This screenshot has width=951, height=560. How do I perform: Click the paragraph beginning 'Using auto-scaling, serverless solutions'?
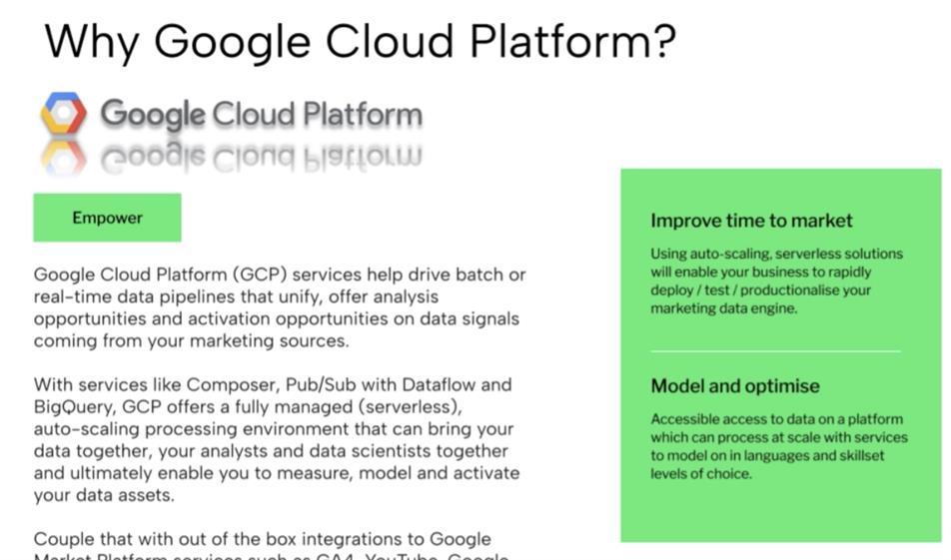(777, 280)
